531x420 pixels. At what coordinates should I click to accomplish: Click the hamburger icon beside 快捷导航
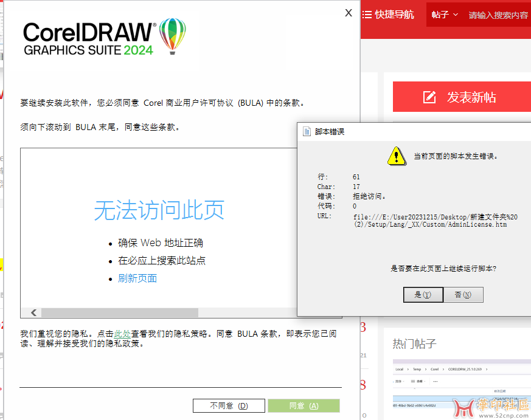pos(367,15)
